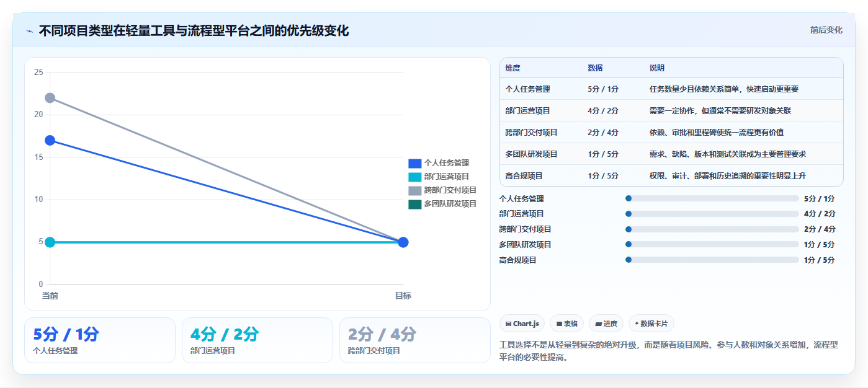Click the gray data point at value 22

coord(50,98)
